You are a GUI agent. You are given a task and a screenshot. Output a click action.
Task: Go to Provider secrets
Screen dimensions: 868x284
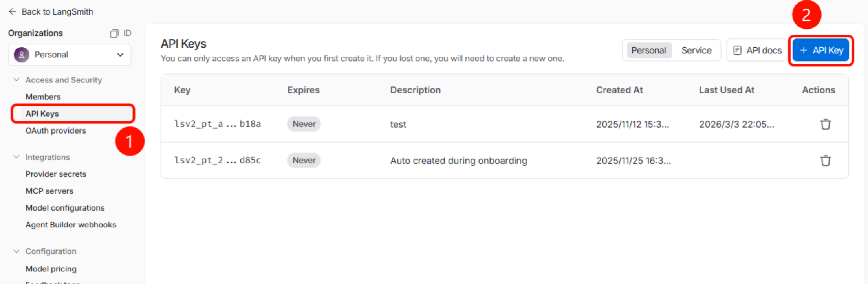[x=56, y=174]
